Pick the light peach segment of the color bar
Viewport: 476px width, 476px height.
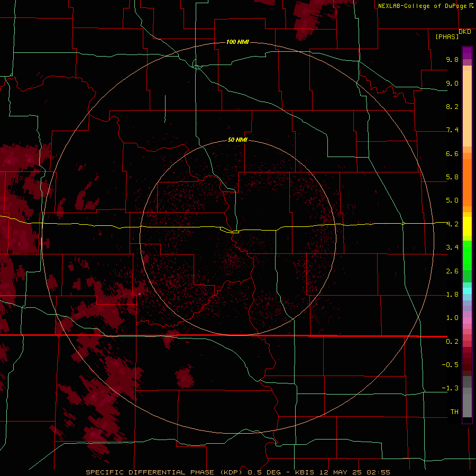pyautogui.click(x=467, y=108)
